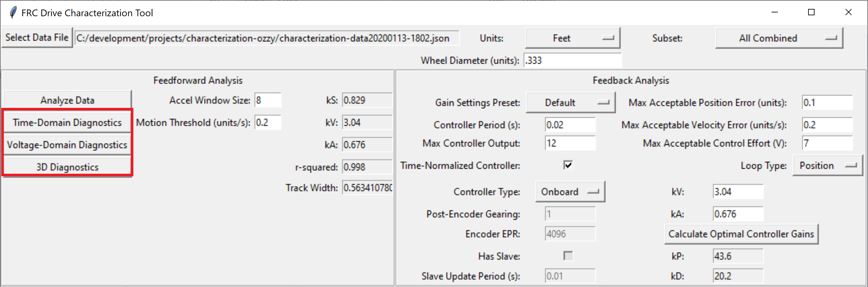
Task: Click the feather app icon in title bar
Action: 13,13
